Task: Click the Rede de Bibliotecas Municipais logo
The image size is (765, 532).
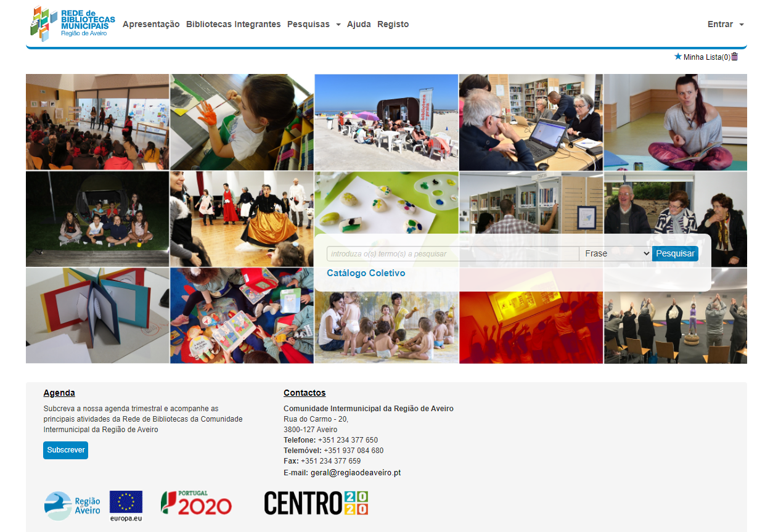Action: click(71, 25)
